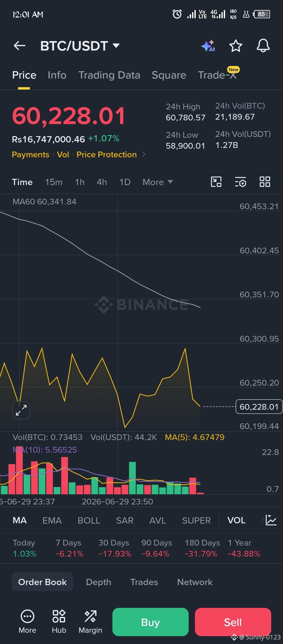Toggle the MA indicator

point(20,520)
